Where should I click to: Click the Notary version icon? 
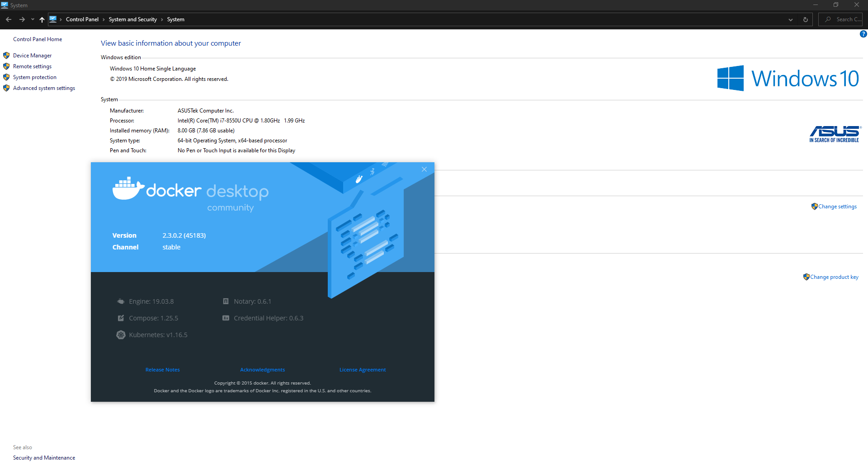(226, 301)
